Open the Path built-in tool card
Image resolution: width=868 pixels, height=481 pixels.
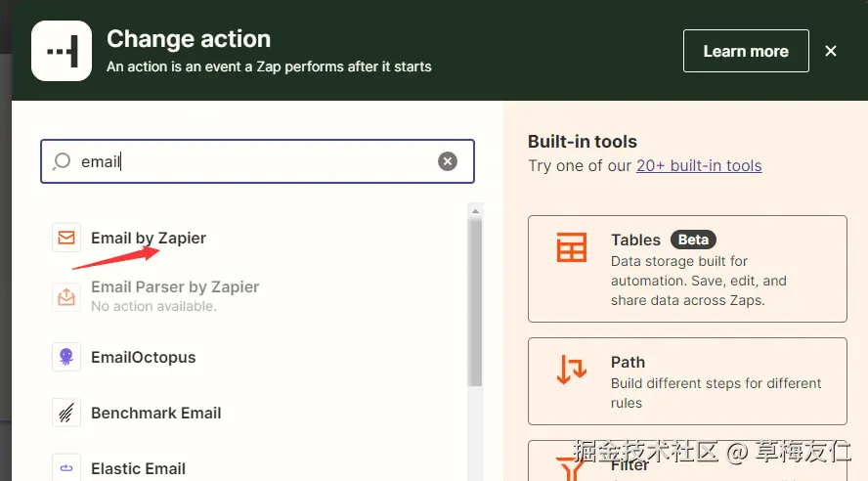click(687, 381)
